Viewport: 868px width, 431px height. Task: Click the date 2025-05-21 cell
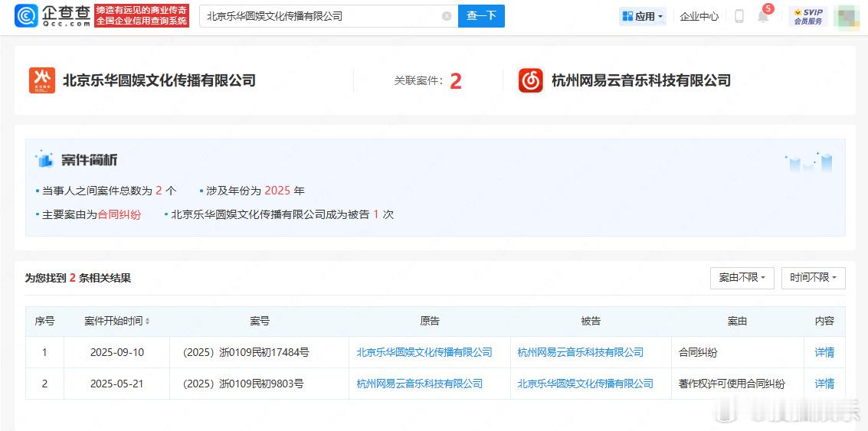tap(116, 384)
